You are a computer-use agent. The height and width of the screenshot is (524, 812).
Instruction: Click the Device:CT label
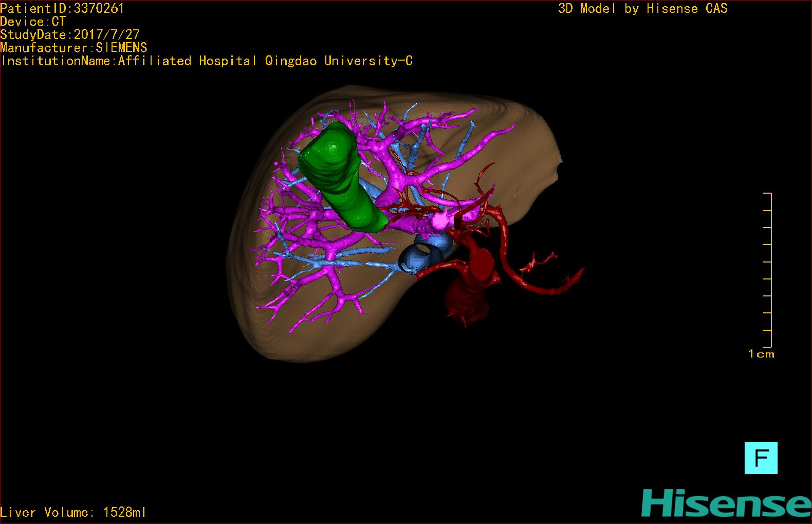tap(33, 22)
